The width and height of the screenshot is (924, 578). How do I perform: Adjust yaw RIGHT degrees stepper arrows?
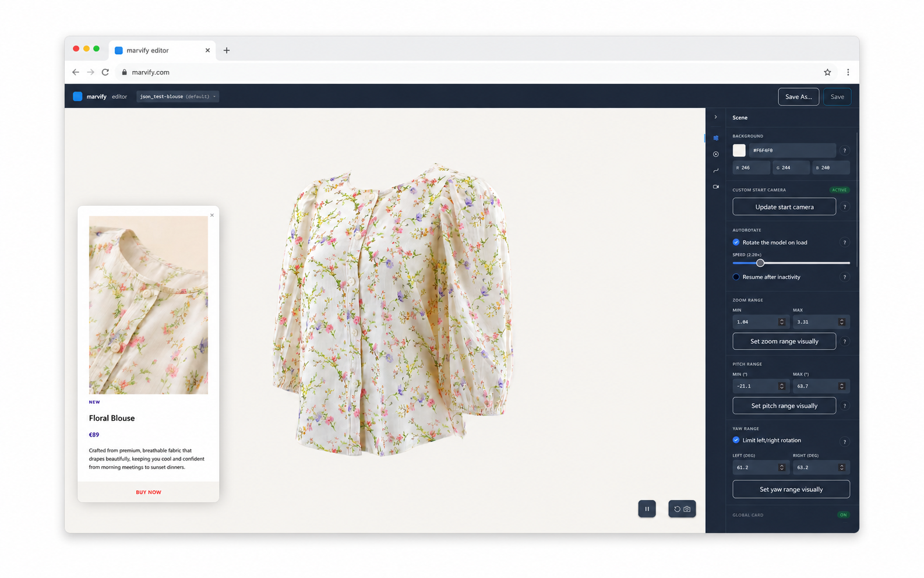841,467
